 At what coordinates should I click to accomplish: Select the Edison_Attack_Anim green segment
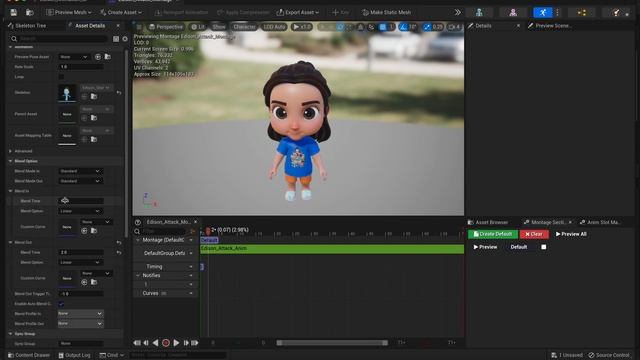[x=332, y=249]
